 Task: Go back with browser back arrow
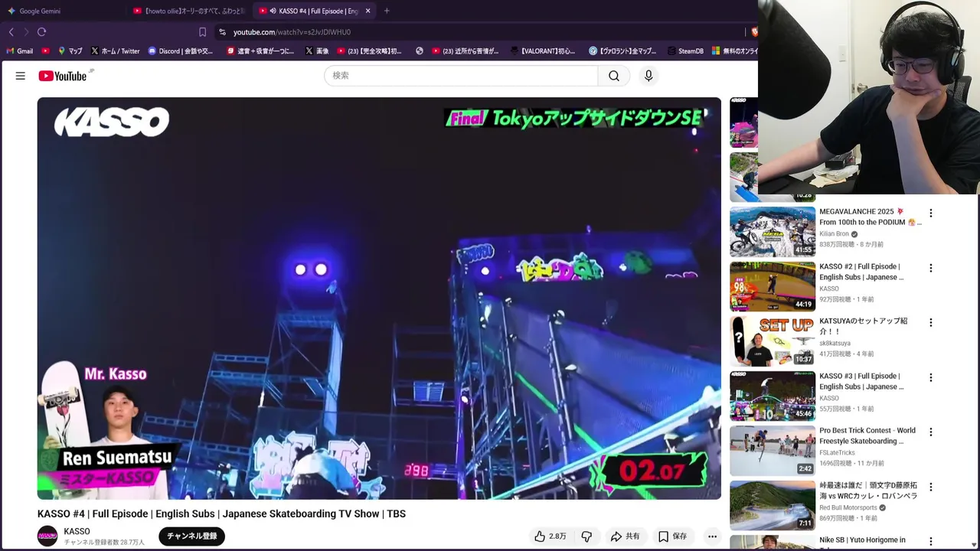pos(11,32)
